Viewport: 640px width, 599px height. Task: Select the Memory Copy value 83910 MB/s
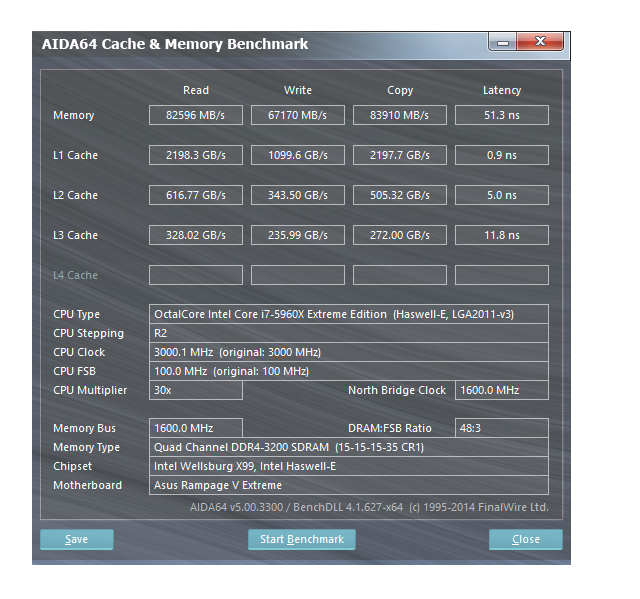[x=400, y=115]
